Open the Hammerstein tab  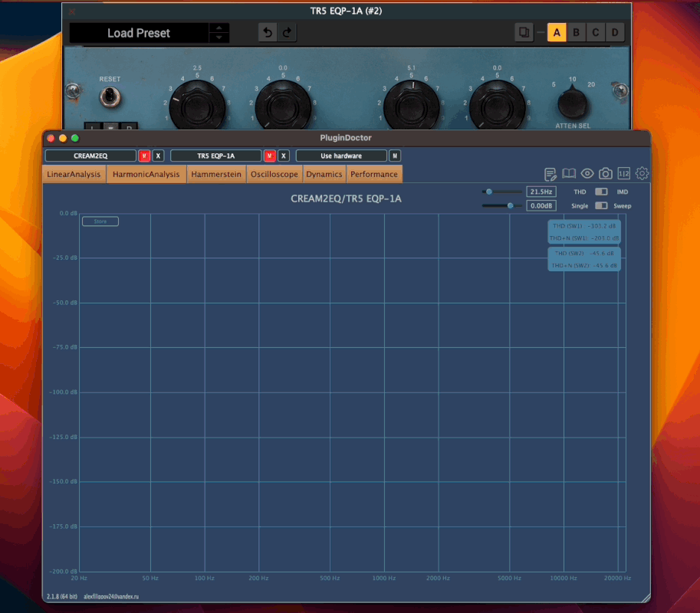216,174
